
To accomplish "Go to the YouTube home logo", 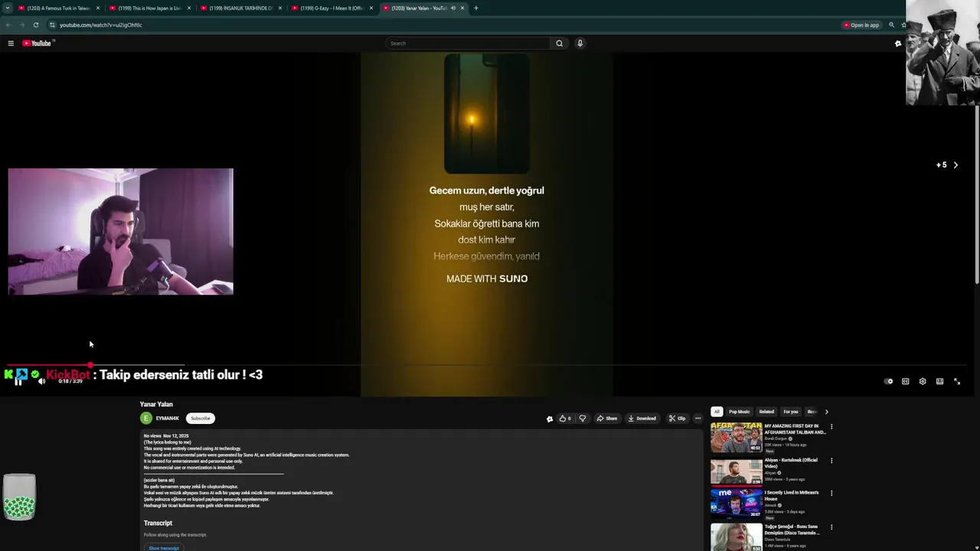I will pos(36,44).
